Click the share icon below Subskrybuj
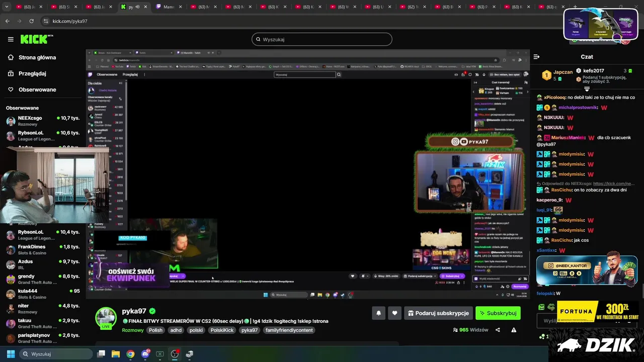 coord(498,330)
